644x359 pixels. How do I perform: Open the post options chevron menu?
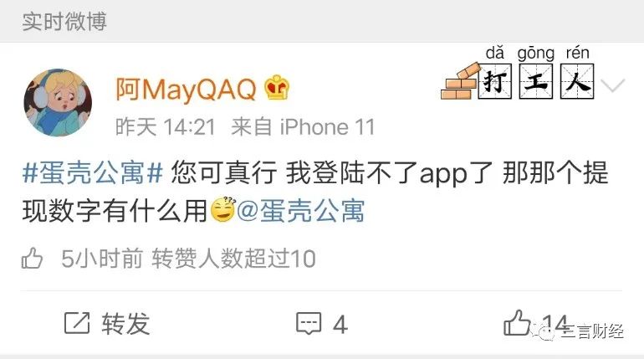(612, 85)
